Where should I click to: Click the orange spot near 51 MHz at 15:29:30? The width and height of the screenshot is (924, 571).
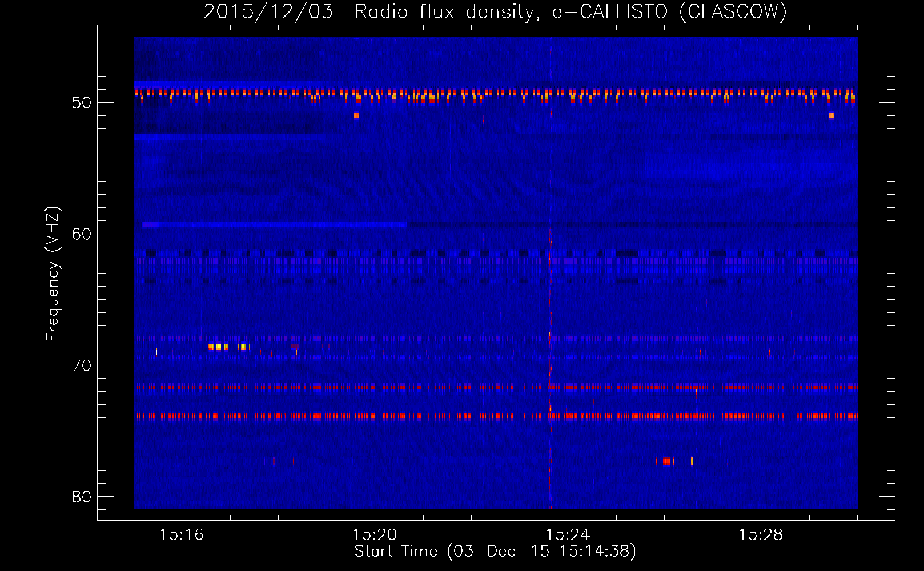(831, 115)
